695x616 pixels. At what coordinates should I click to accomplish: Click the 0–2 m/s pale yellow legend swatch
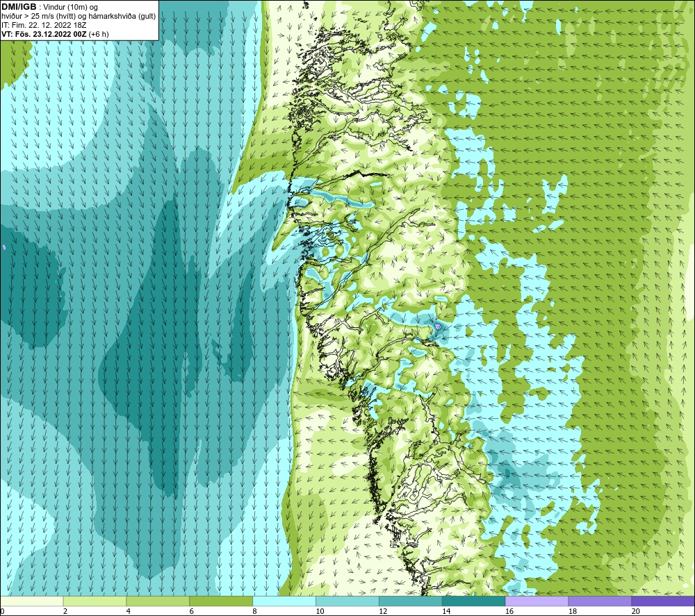click(31, 601)
